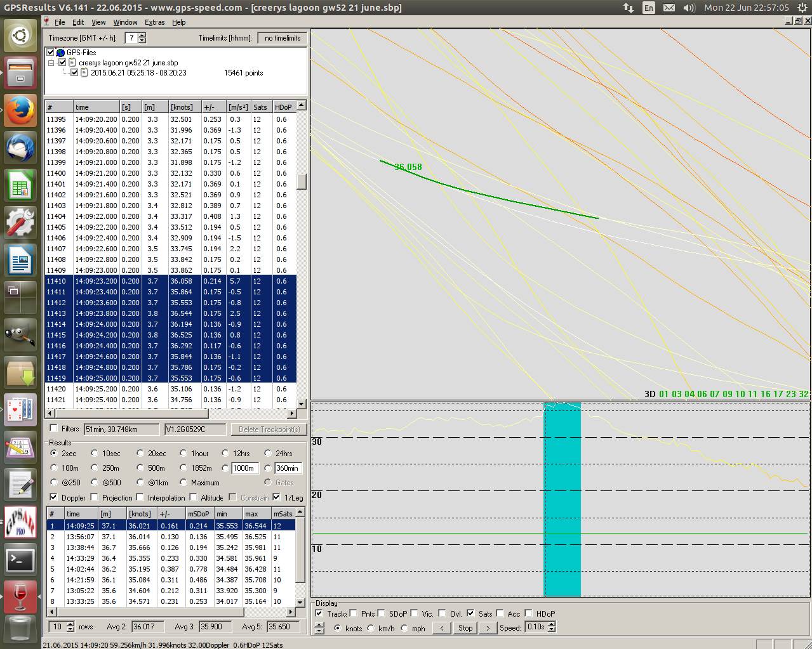The height and width of the screenshot is (649, 812).
Task: Increase the playback Speed stepper
Action: pos(552,624)
